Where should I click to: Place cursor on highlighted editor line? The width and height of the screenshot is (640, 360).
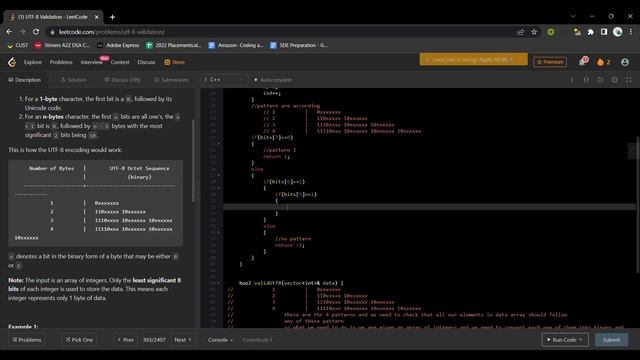coord(429,207)
